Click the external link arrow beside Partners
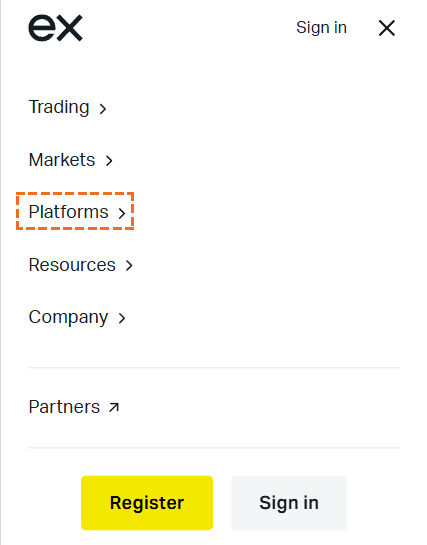The height and width of the screenshot is (545, 427). (114, 407)
